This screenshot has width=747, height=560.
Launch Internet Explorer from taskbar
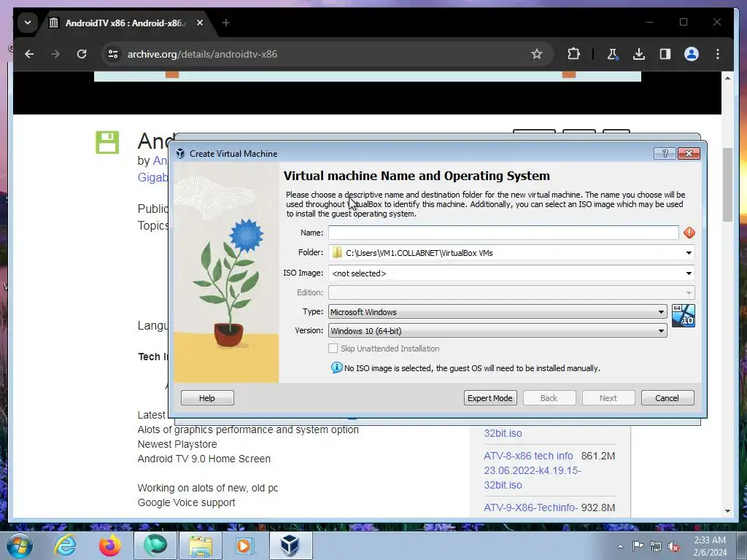[x=65, y=545]
